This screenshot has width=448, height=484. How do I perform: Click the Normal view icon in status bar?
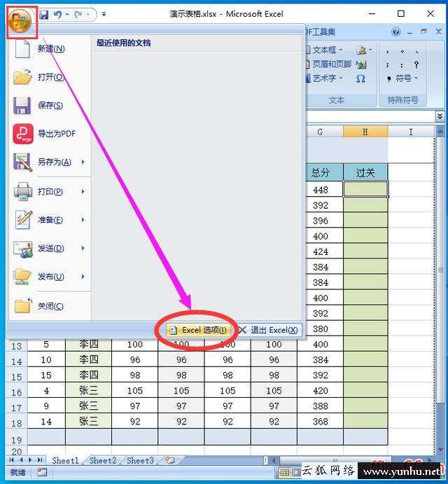(x=284, y=472)
